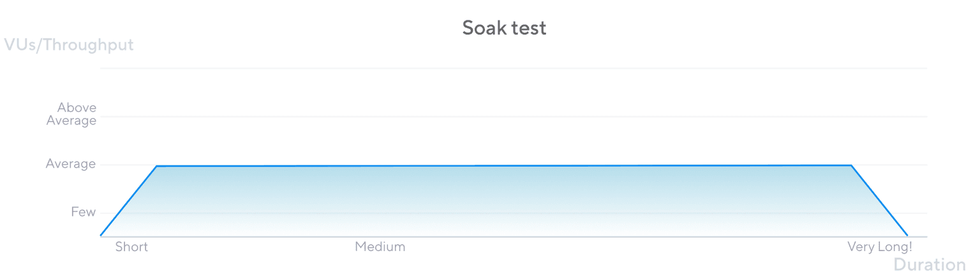Select the "Short" x-axis tick label

click(x=131, y=247)
